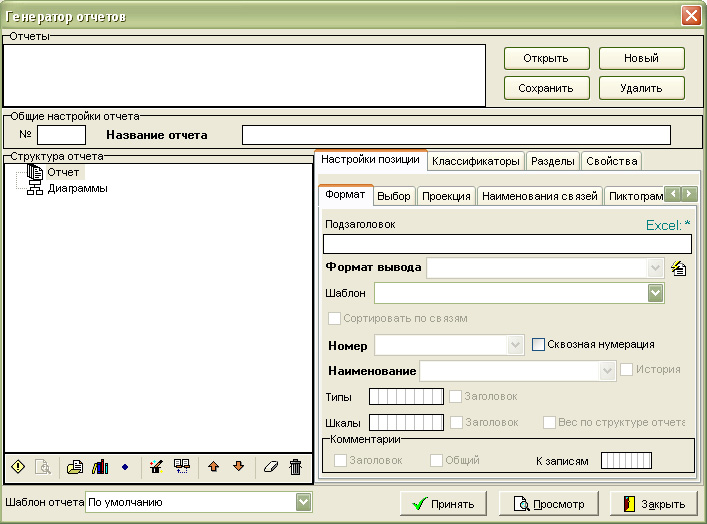Select the Наименования связей sub-tab
Viewport: 707px width, 524px height.
coord(540,196)
